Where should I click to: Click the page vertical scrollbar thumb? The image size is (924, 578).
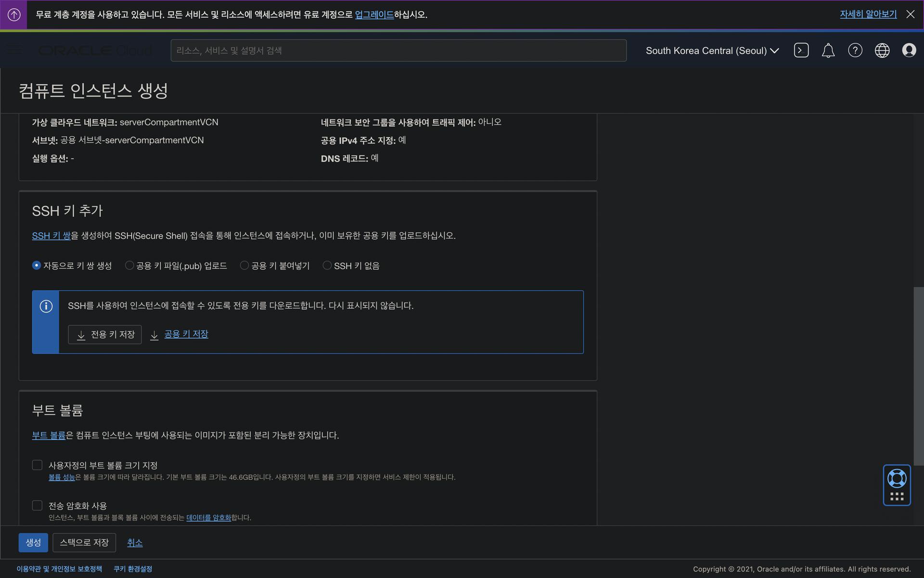coord(918,376)
